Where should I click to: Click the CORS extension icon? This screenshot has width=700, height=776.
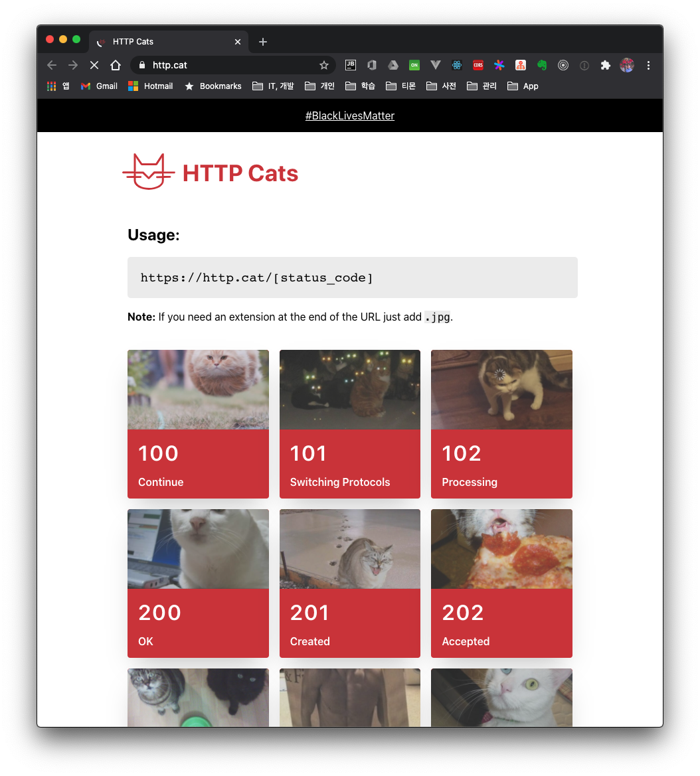pos(478,65)
